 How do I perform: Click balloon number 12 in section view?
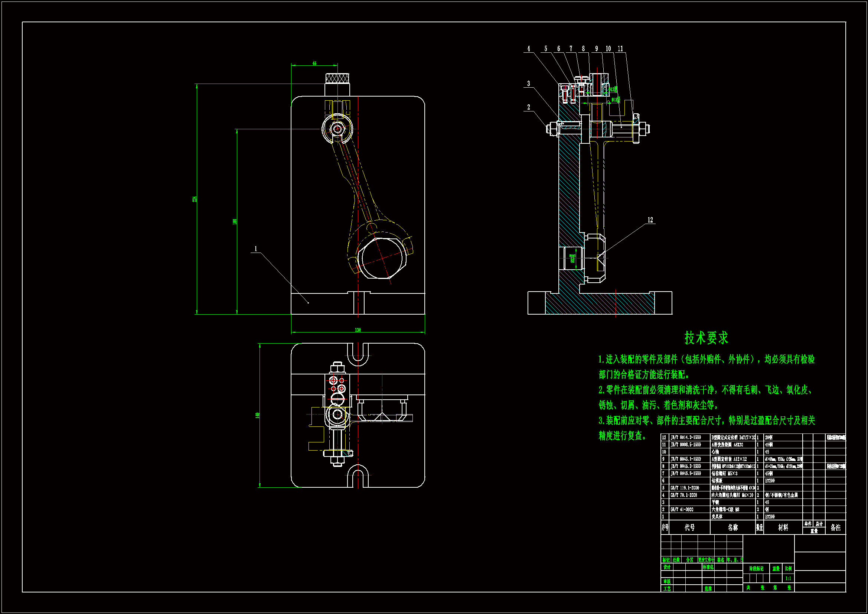pyautogui.click(x=650, y=220)
